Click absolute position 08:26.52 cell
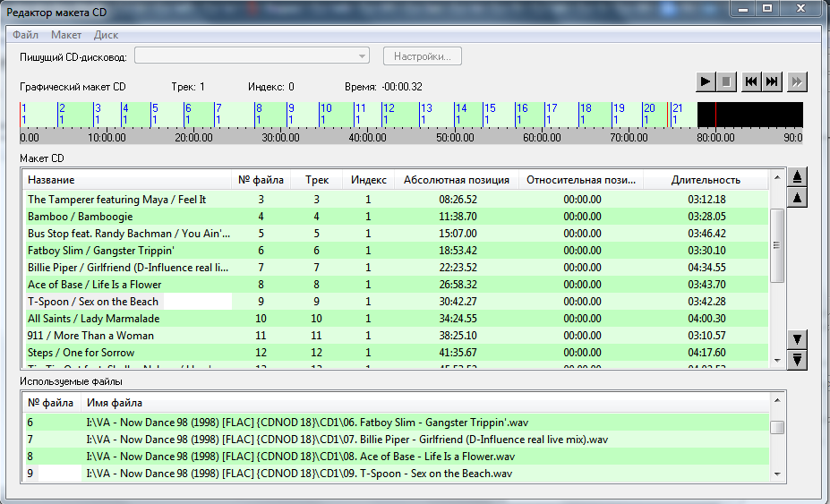This screenshot has height=504, width=830. click(458, 200)
